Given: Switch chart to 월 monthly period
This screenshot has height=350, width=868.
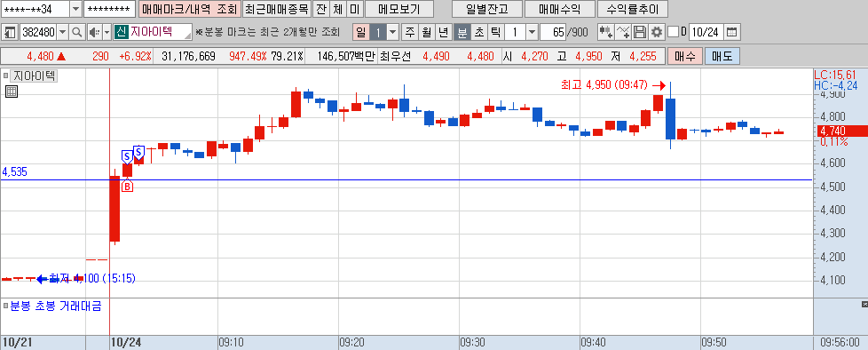Looking at the screenshot, I should [x=426, y=32].
